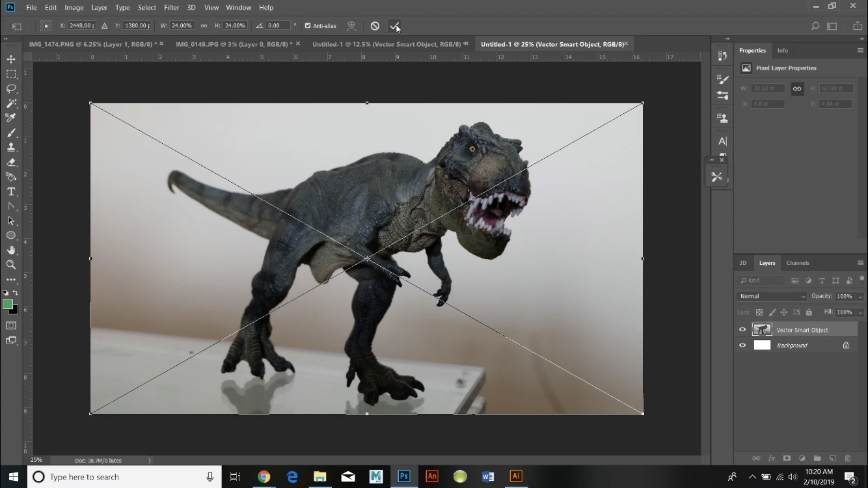Toggle visibility of the Background layer

(742, 345)
